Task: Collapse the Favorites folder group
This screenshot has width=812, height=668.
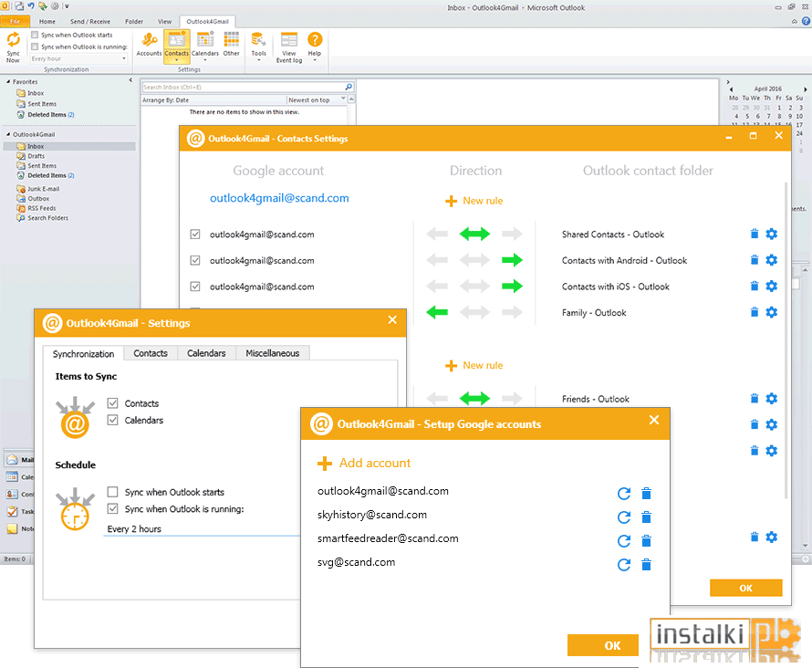Action: coord(8,82)
